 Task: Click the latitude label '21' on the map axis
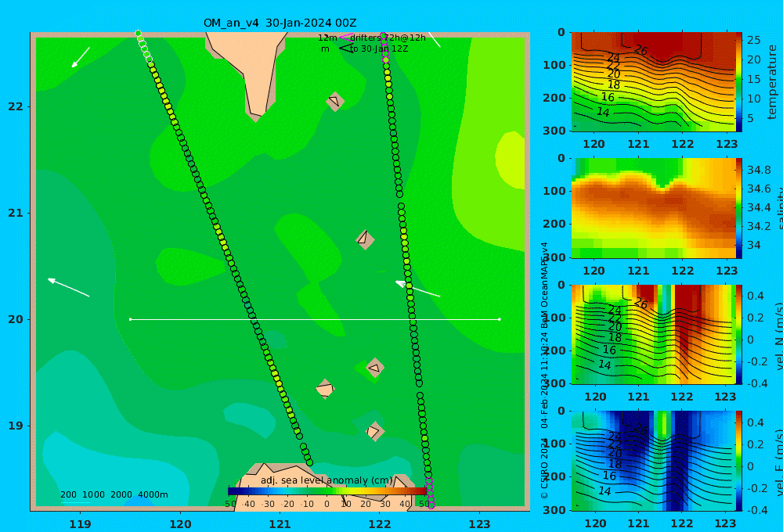tap(16, 213)
